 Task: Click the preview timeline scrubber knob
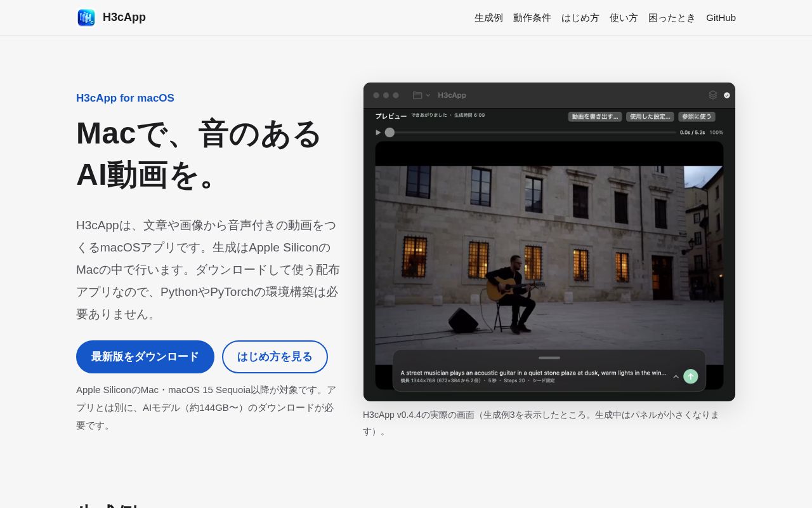click(x=390, y=133)
